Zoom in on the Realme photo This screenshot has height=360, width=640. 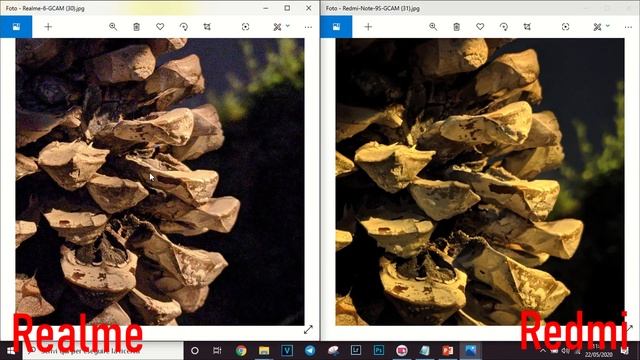(x=113, y=27)
